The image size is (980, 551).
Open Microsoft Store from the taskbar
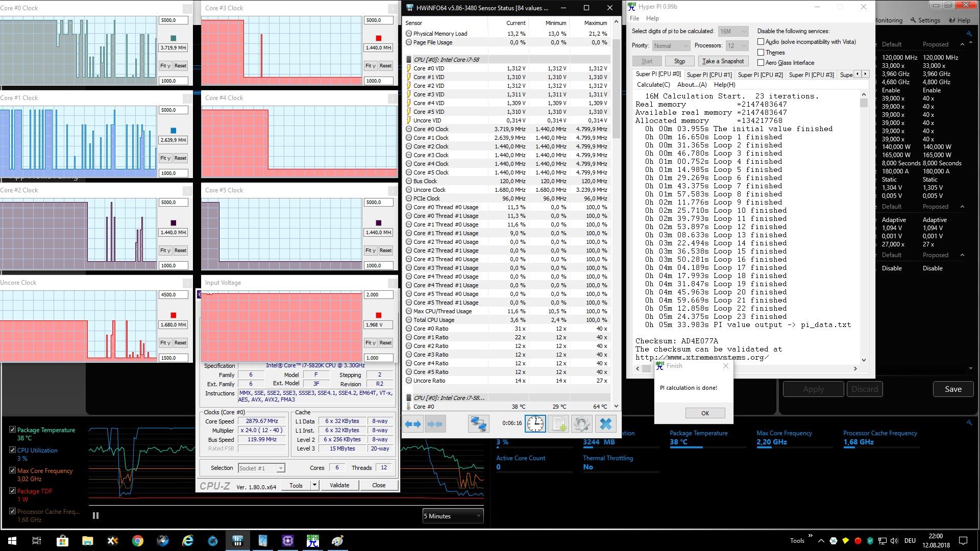(x=62, y=541)
